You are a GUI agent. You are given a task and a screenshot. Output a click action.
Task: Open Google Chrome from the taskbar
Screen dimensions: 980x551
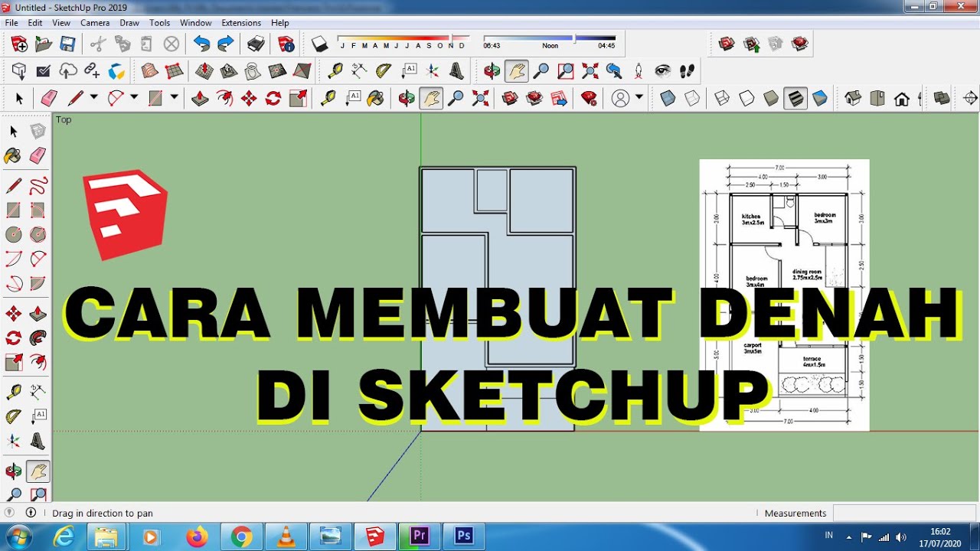pyautogui.click(x=242, y=536)
